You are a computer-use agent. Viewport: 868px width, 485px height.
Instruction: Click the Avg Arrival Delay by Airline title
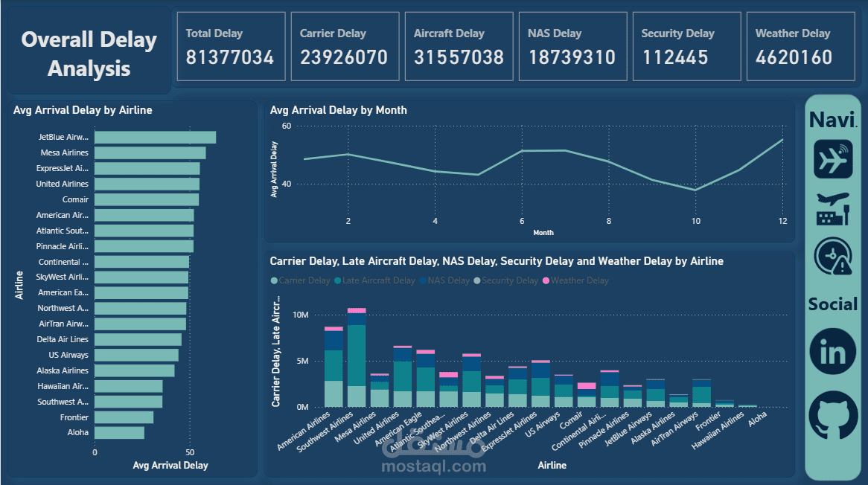point(83,110)
